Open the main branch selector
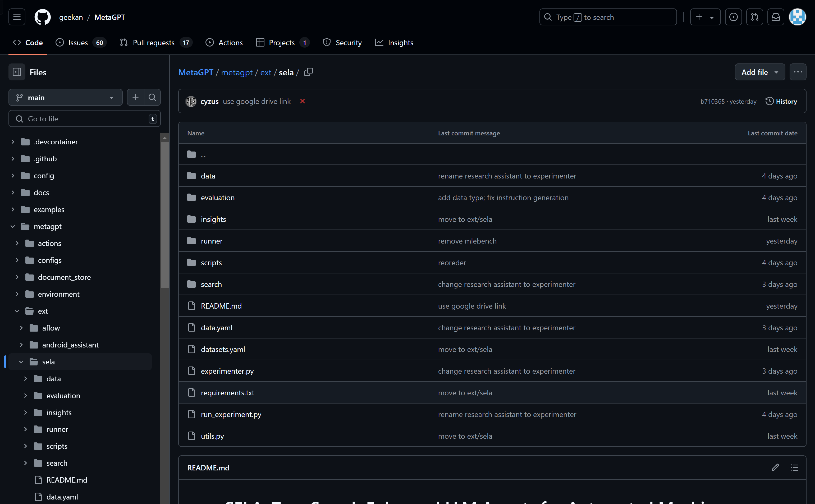This screenshot has height=504, width=815. [65, 97]
